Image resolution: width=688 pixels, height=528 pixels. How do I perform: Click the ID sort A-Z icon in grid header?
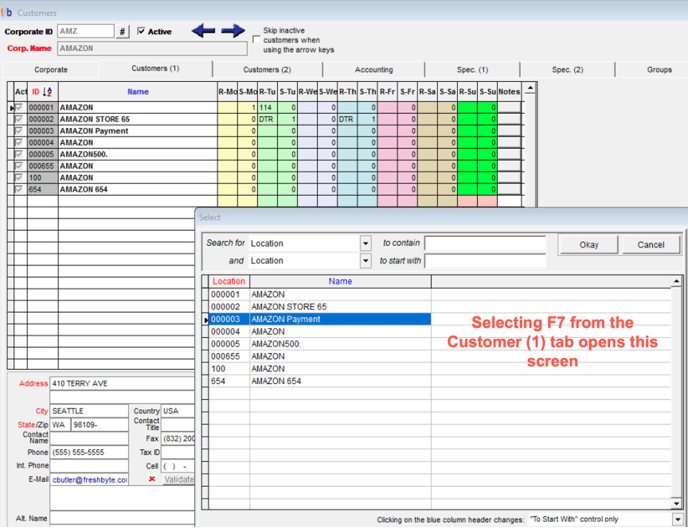[47, 92]
